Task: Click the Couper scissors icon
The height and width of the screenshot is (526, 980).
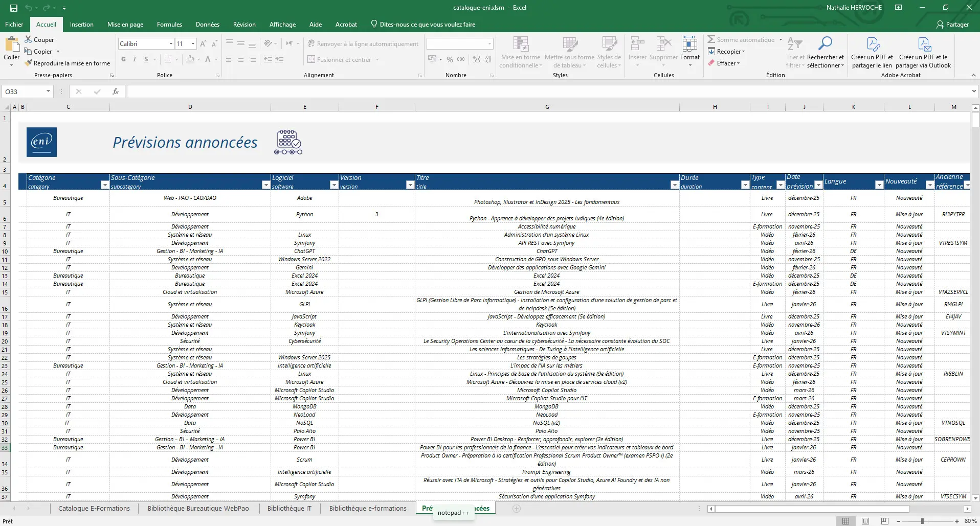Action: coord(29,40)
